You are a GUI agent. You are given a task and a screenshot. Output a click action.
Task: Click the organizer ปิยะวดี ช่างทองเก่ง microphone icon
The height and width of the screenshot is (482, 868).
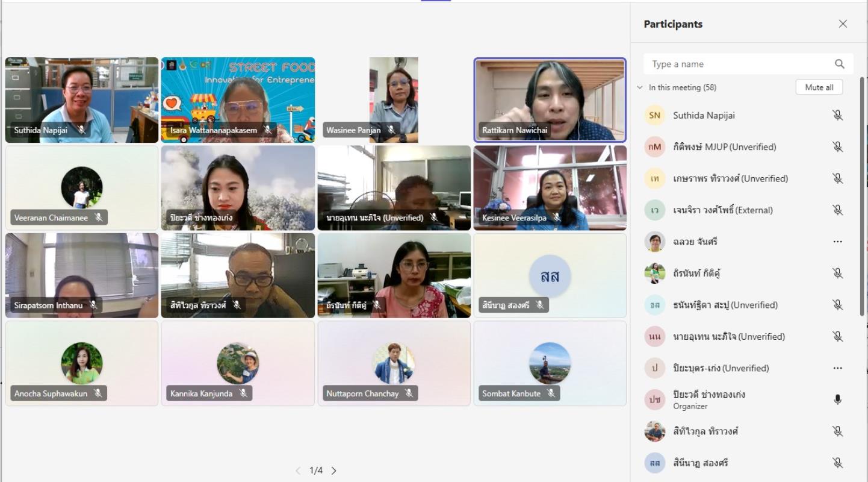click(837, 399)
